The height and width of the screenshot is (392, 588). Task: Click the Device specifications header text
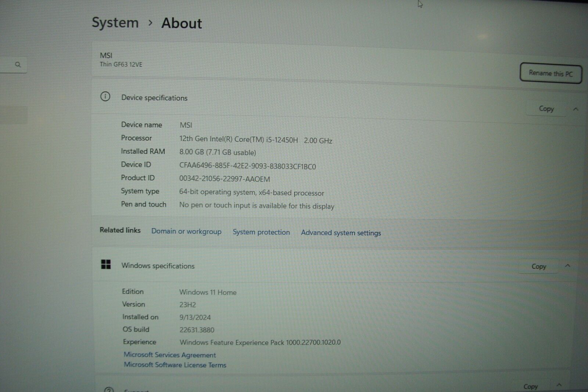click(x=154, y=98)
